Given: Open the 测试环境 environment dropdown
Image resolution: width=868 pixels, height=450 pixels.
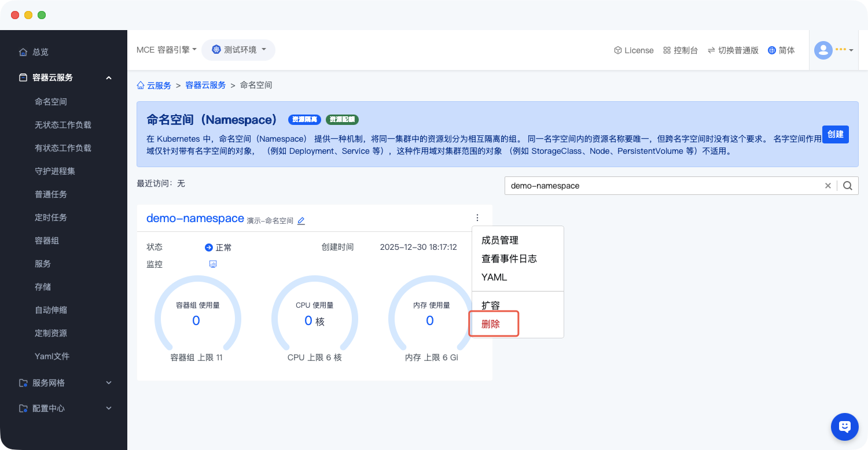Looking at the screenshot, I should click(238, 50).
